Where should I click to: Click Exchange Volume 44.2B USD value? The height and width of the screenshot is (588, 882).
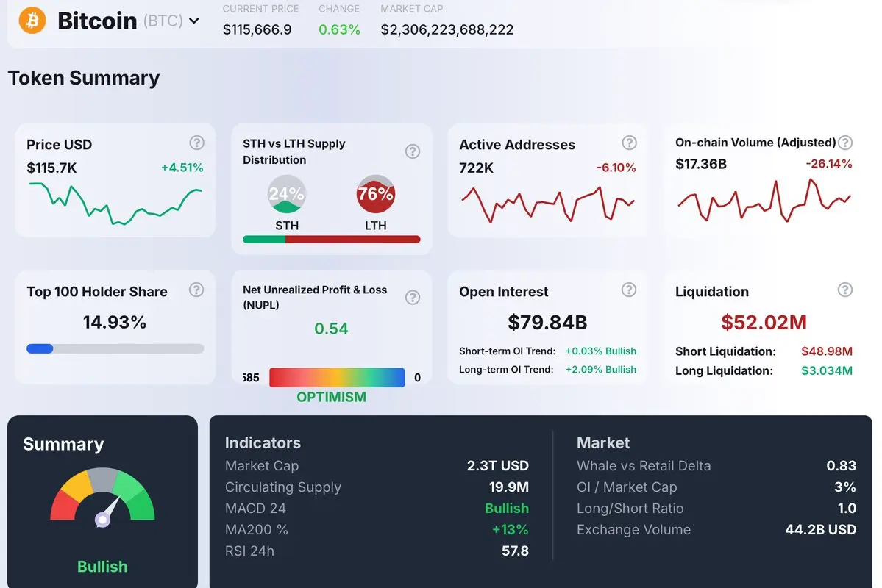pyautogui.click(x=821, y=529)
